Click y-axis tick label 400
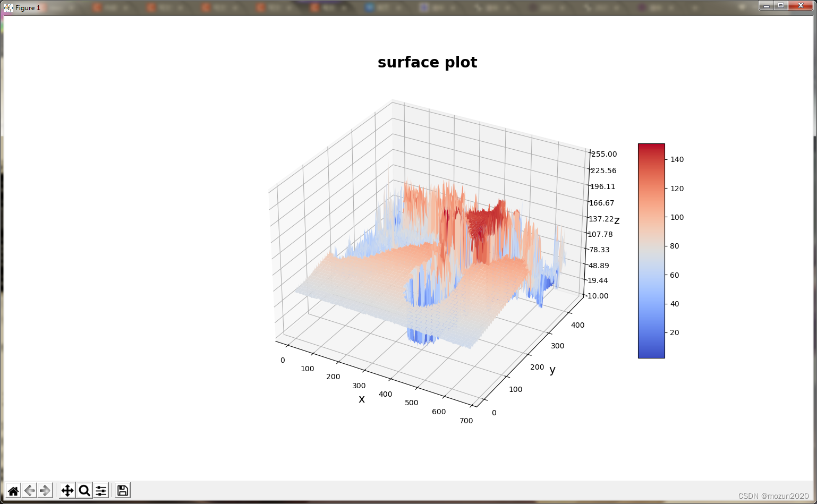The image size is (817, 504). [577, 325]
